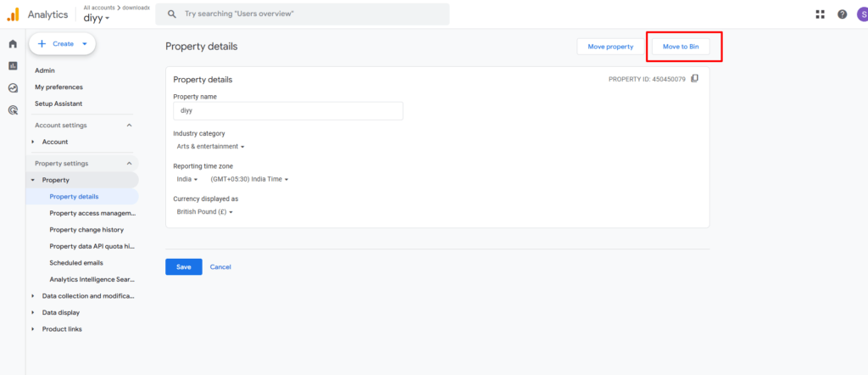The image size is (868, 375).
Task: Click the All accounts breadcrumb
Action: click(x=101, y=7)
